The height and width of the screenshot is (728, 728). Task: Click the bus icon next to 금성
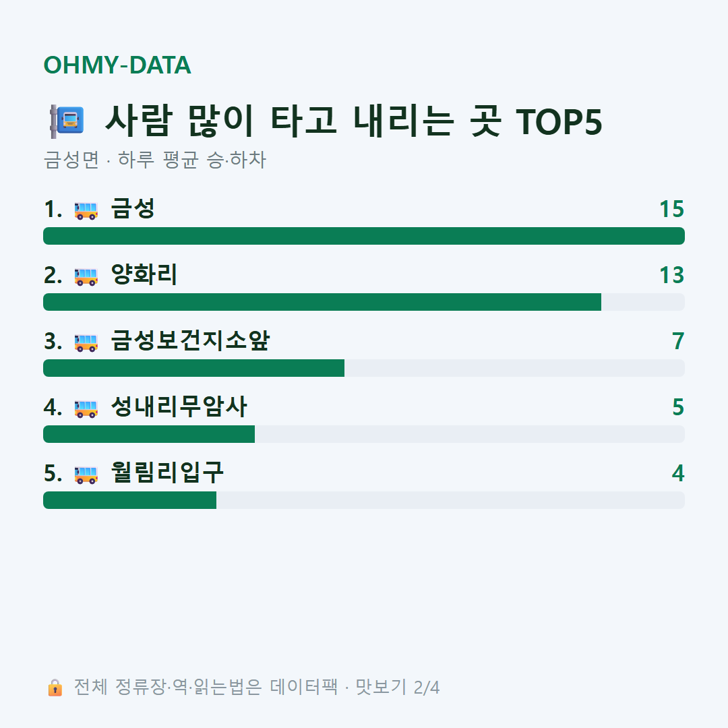pos(86,210)
